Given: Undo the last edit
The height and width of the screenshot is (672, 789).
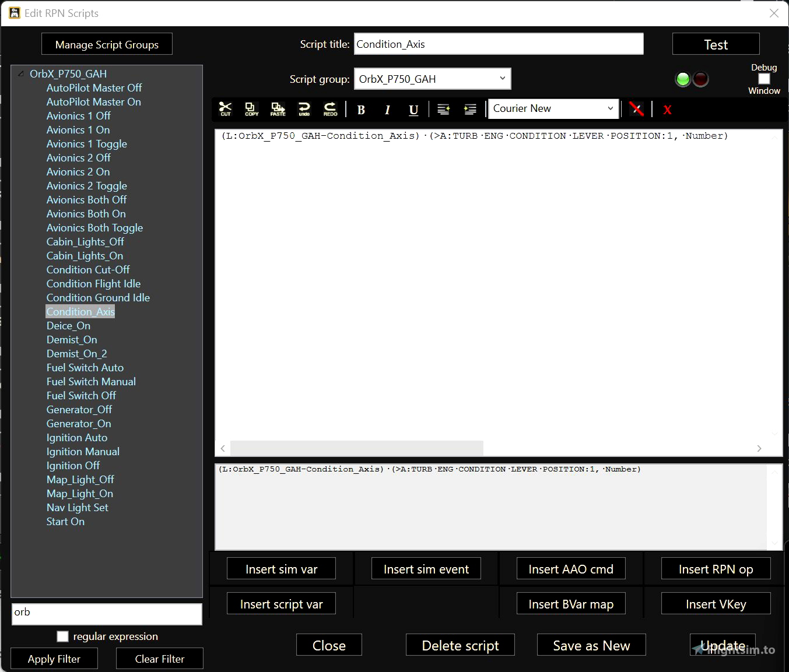Looking at the screenshot, I should (x=304, y=109).
